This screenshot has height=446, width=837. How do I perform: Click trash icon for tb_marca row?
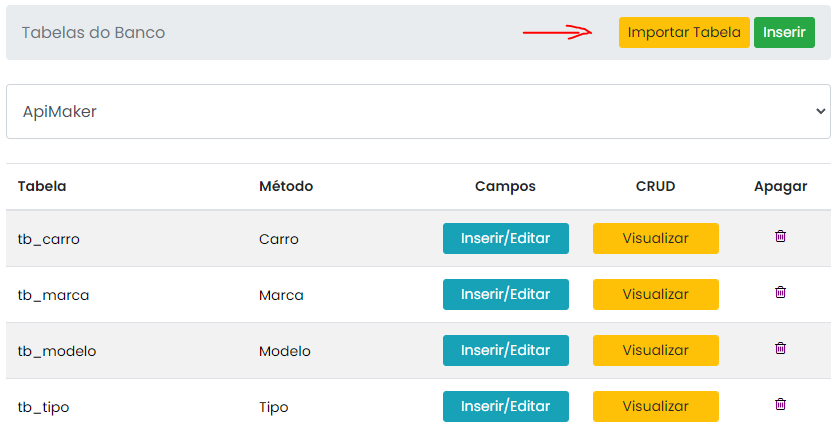coord(780,293)
